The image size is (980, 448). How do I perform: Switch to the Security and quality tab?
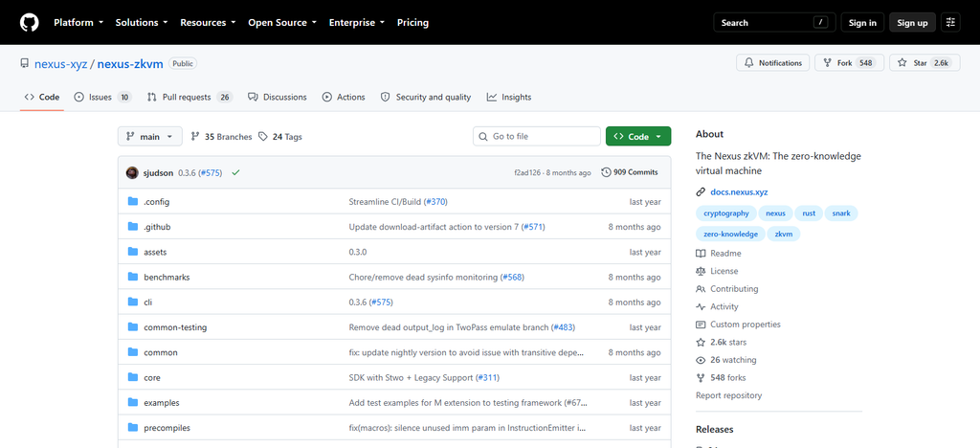426,97
